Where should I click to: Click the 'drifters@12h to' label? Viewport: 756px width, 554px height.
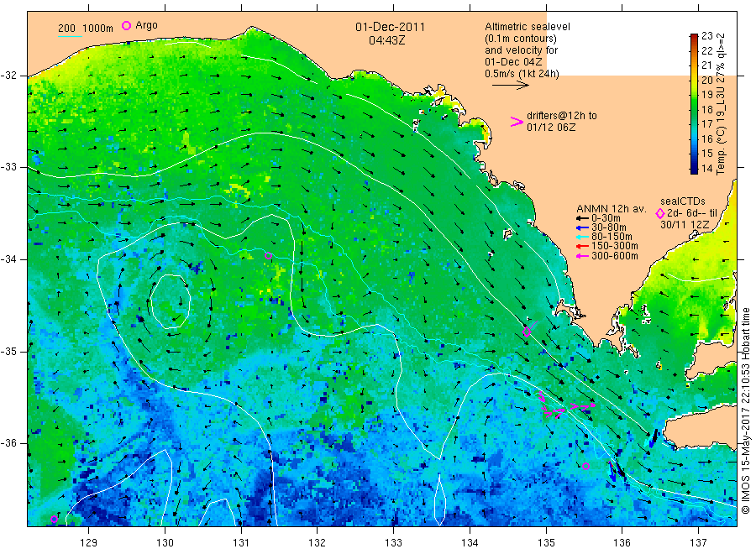(x=562, y=116)
